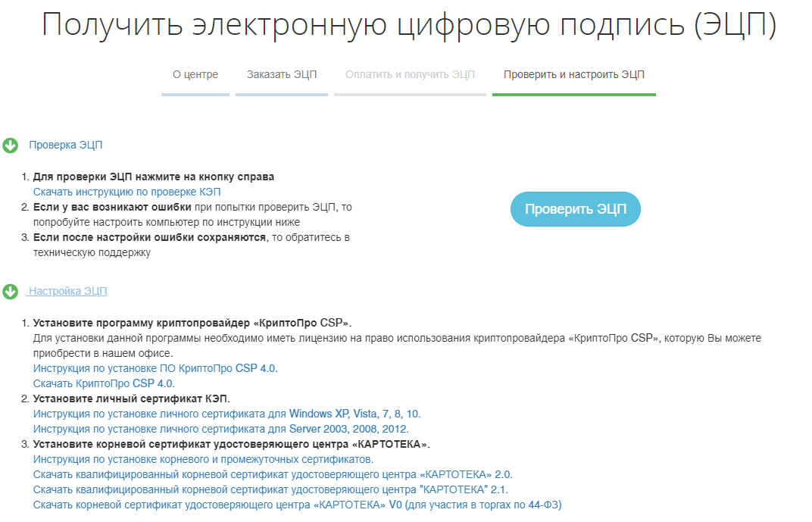Open certificate instruction for Server 2003, 2008
This screenshot has height=522, width=812.
point(221,429)
